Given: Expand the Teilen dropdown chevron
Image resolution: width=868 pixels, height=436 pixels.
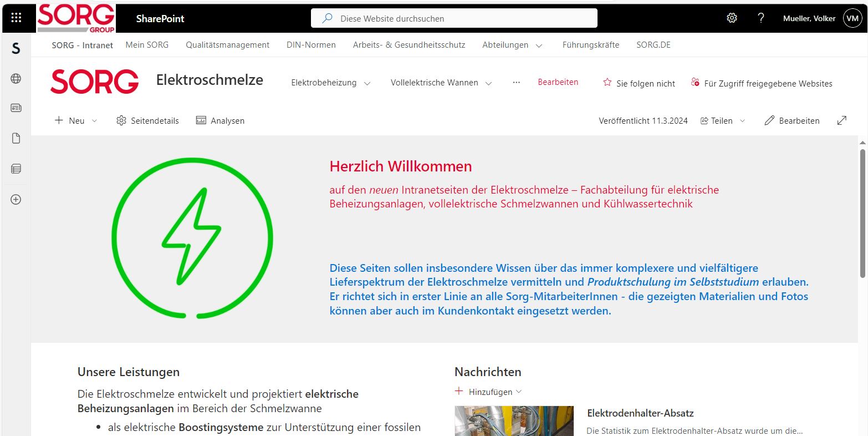Looking at the screenshot, I should (743, 120).
